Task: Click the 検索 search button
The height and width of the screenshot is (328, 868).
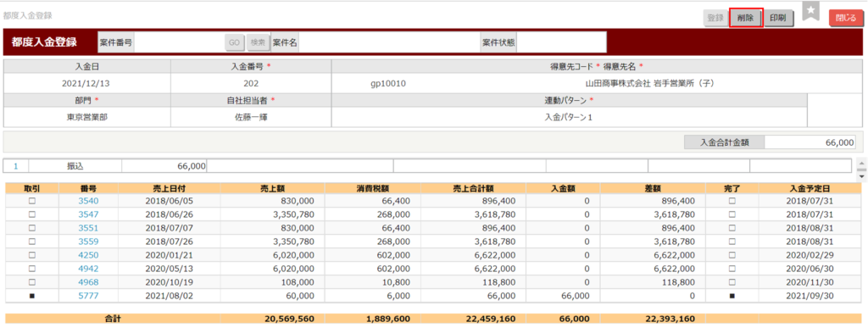Action: [x=257, y=42]
